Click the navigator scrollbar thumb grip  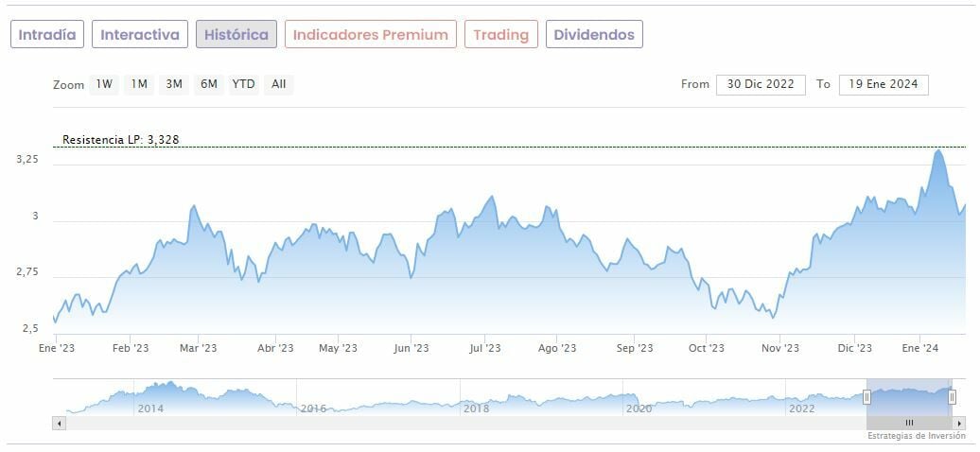(x=909, y=423)
